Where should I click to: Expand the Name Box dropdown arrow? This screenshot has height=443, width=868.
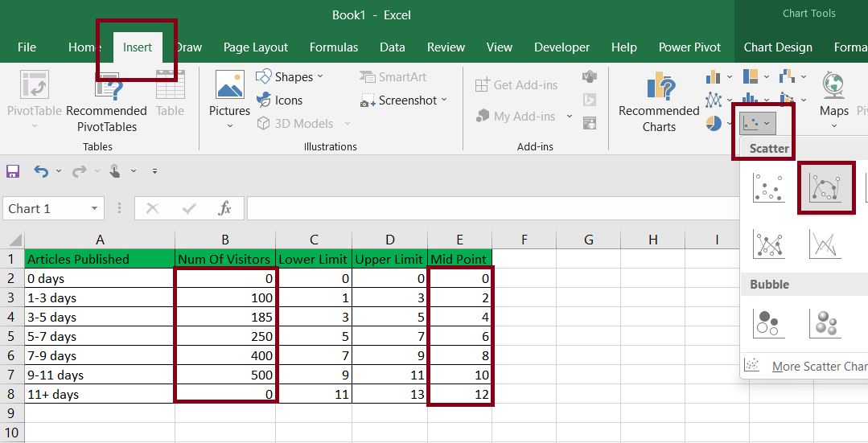pyautogui.click(x=94, y=208)
